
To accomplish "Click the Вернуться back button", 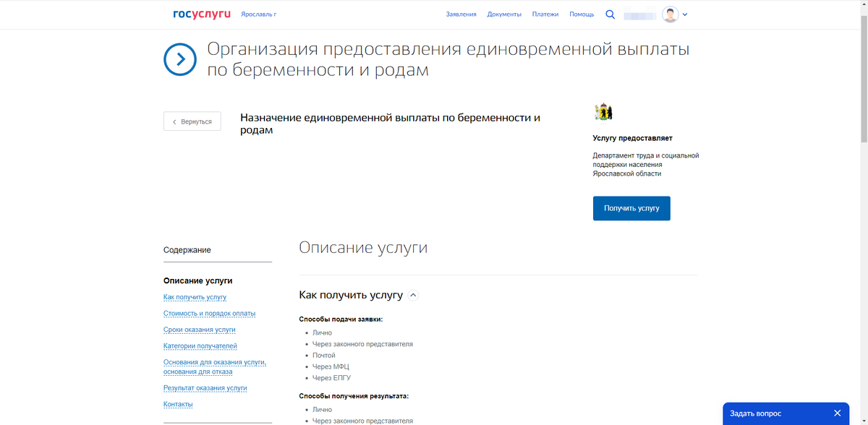I will (x=192, y=121).
